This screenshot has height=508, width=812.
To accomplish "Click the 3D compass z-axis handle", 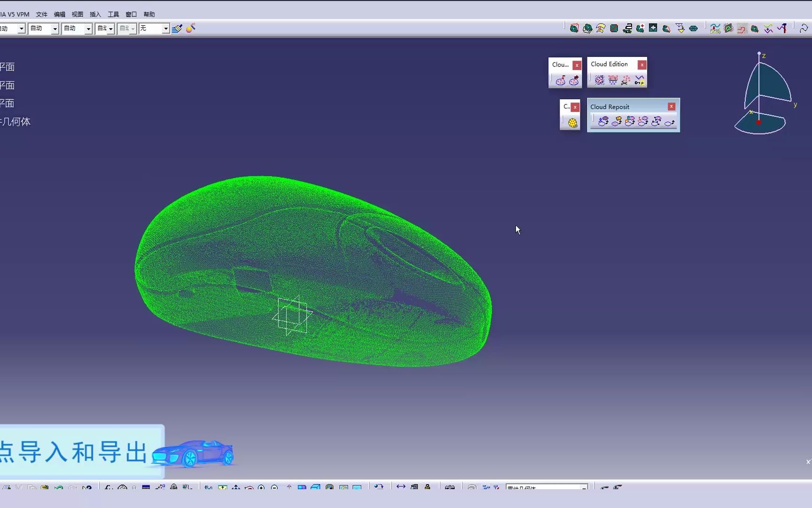I will point(759,54).
